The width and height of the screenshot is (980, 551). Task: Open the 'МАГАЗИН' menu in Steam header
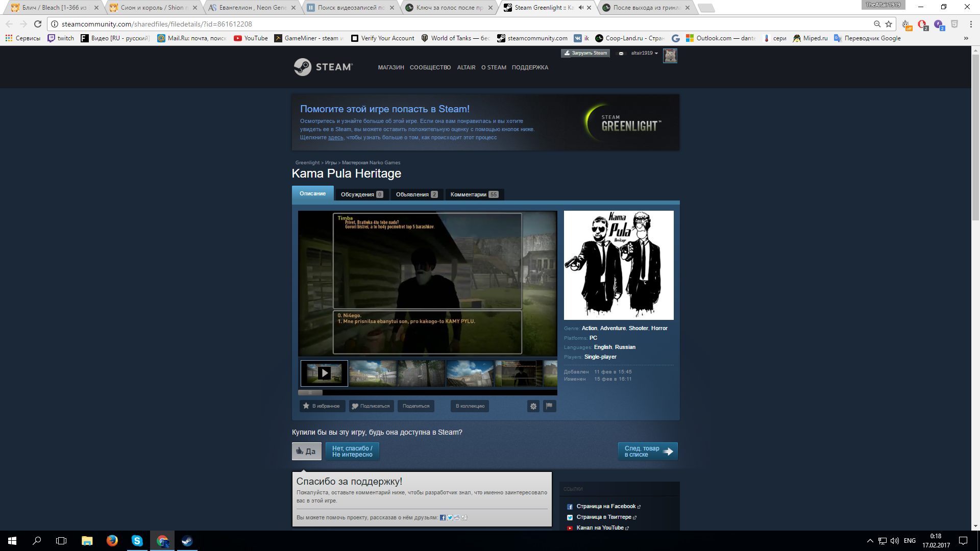point(391,67)
